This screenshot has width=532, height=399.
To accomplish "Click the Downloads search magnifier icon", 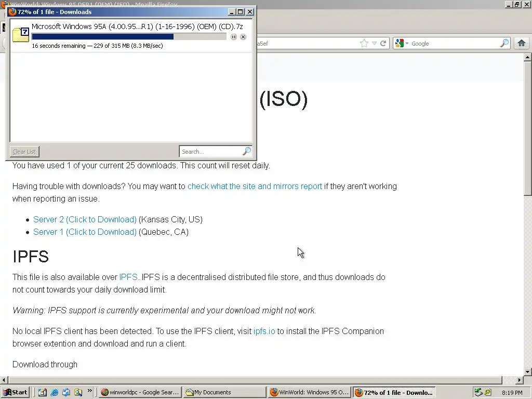I will tap(247, 151).
